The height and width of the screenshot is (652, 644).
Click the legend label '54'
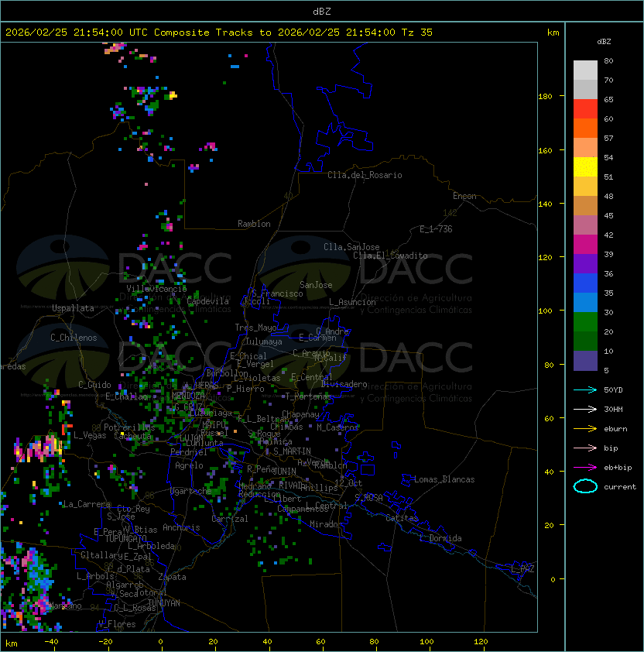[x=608, y=158]
